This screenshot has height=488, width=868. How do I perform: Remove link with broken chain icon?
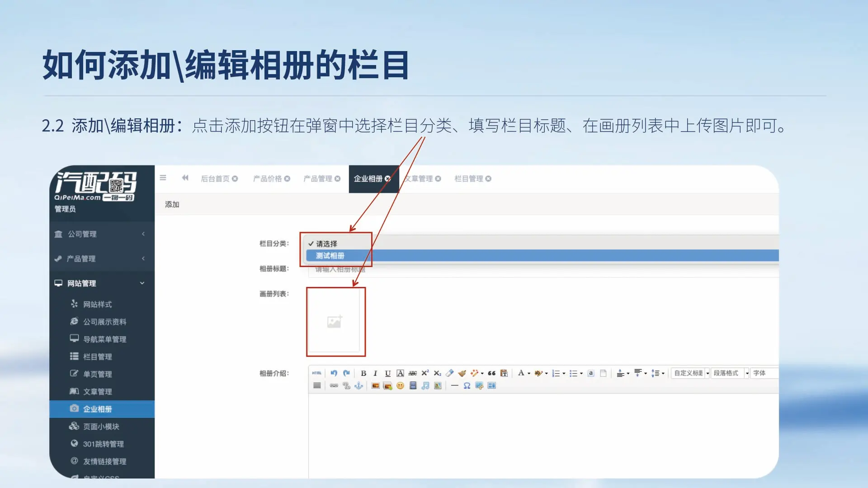tap(346, 385)
